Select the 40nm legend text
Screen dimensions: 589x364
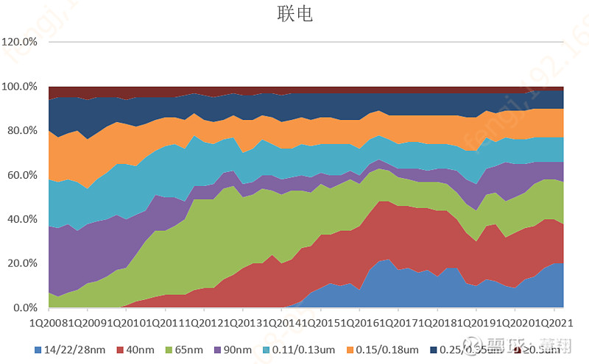tap(138, 349)
